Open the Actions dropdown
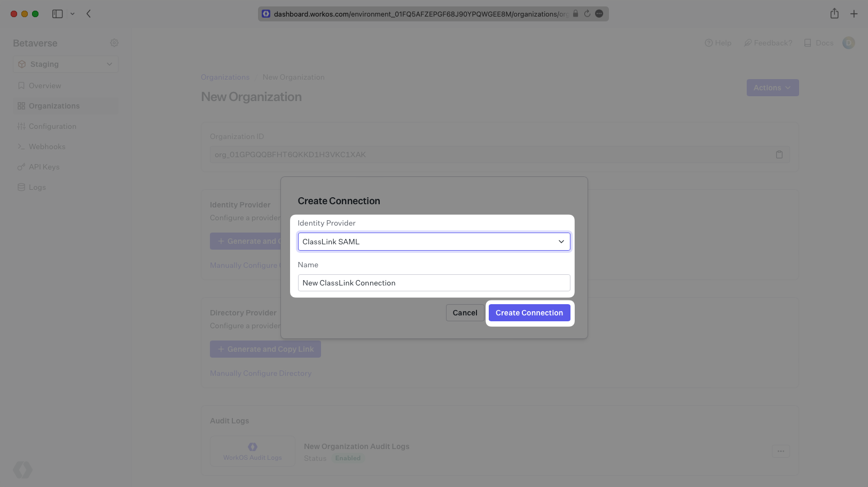This screenshot has height=487, width=868. click(x=772, y=88)
